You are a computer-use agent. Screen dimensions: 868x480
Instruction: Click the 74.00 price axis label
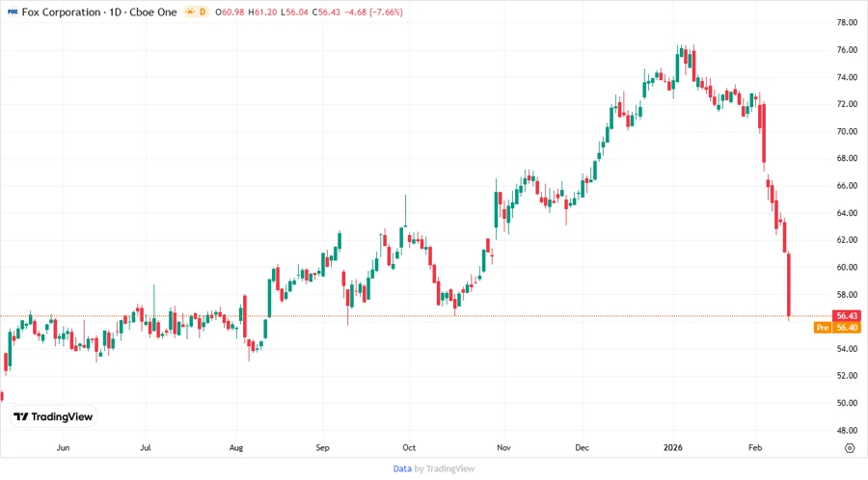pos(847,77)
